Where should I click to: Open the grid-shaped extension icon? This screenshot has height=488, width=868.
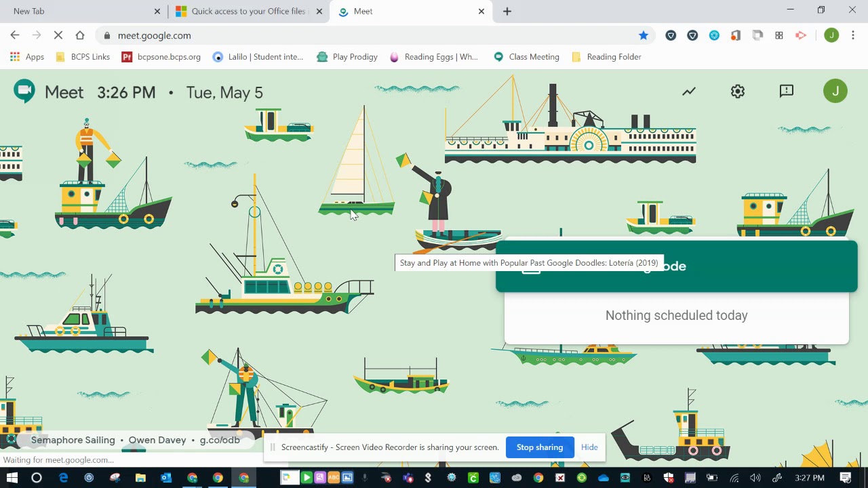point(779,35)
